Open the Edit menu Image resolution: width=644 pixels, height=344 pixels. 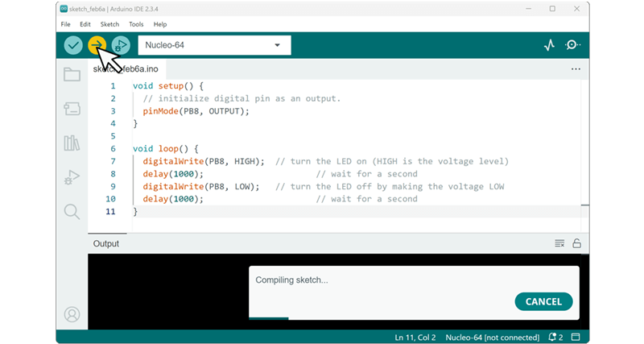(85, 24)
